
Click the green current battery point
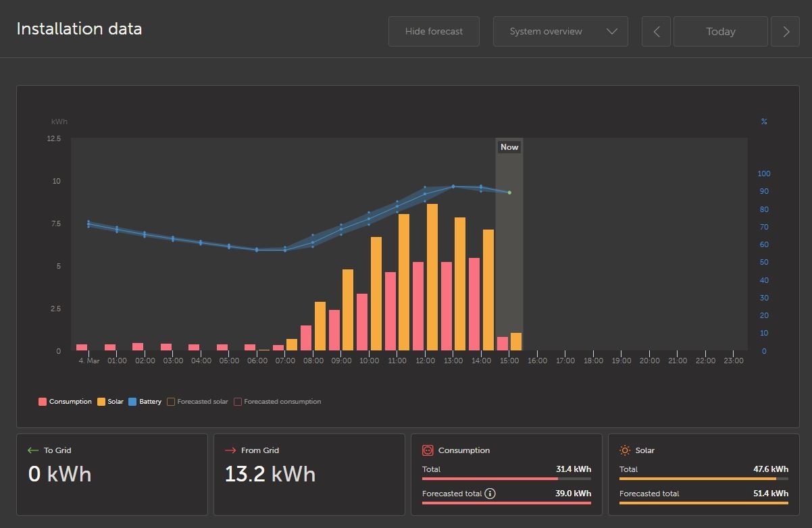(509, 192)
